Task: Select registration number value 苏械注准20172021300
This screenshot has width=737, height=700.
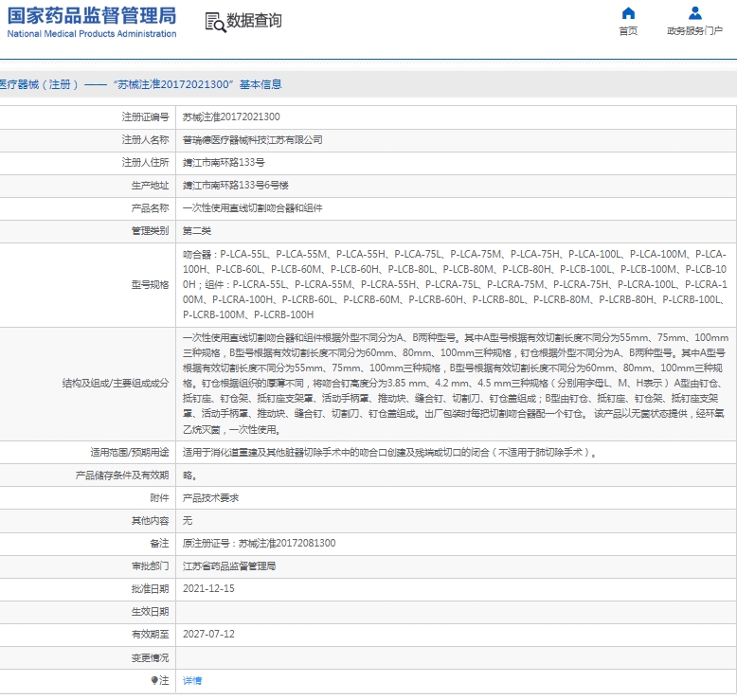Action: [x=231, y=117]
